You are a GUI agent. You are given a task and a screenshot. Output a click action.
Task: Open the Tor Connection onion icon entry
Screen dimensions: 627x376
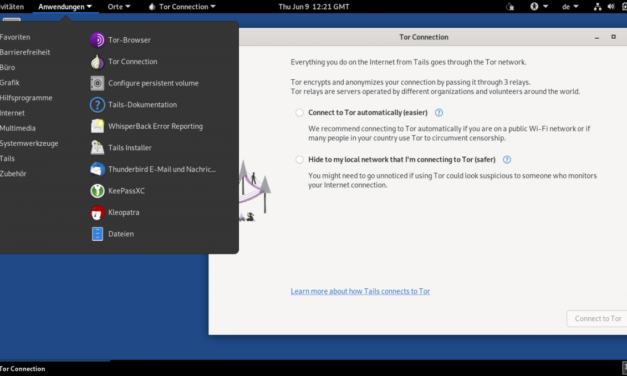click(124, 62)
